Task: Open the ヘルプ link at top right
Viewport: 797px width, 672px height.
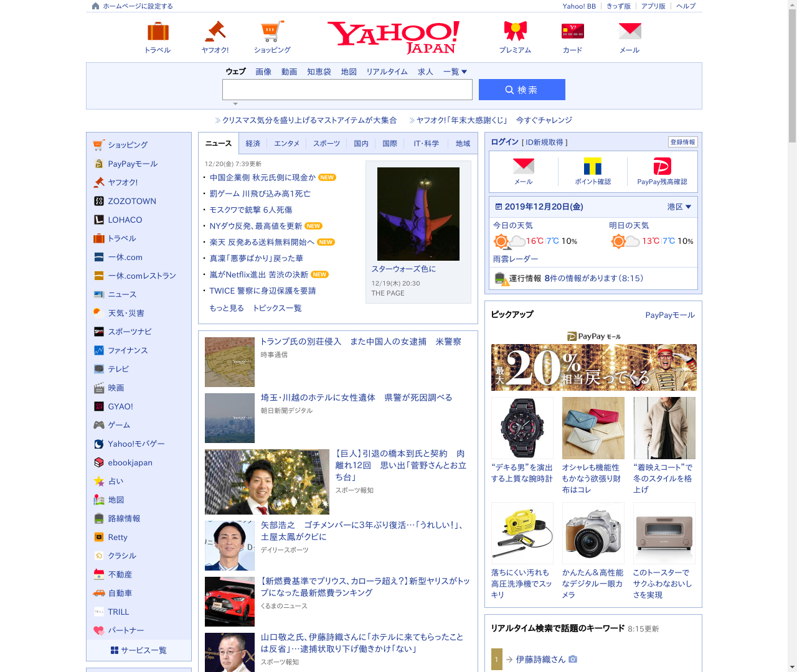Action: 686,6
